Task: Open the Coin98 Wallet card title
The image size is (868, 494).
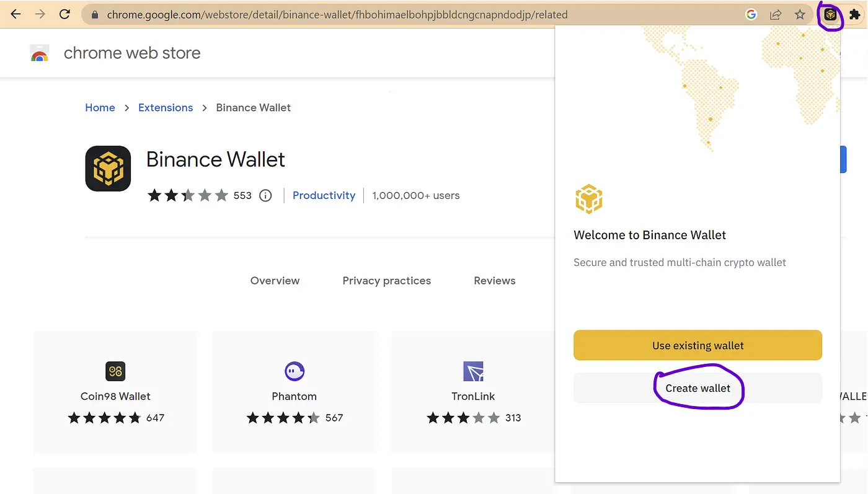Action: 115,397
